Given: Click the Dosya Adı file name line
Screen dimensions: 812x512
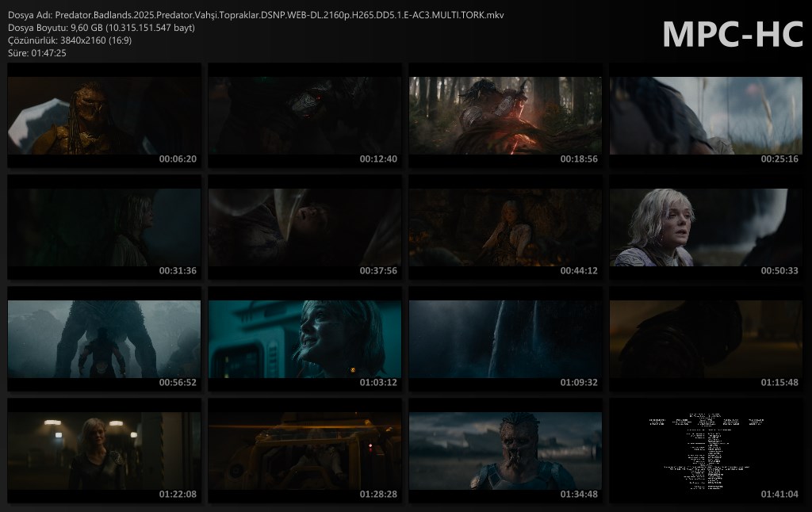Looking at the screenshot, I should pos(255,15).
